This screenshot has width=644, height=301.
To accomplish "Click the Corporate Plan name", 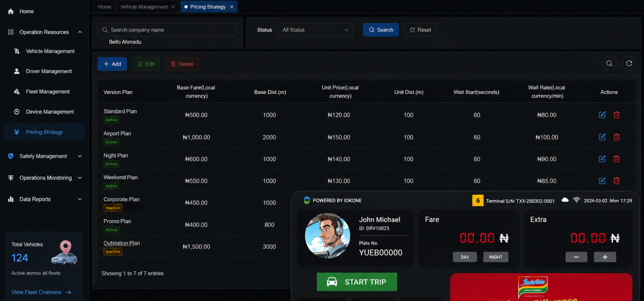I will pos(122,200).
